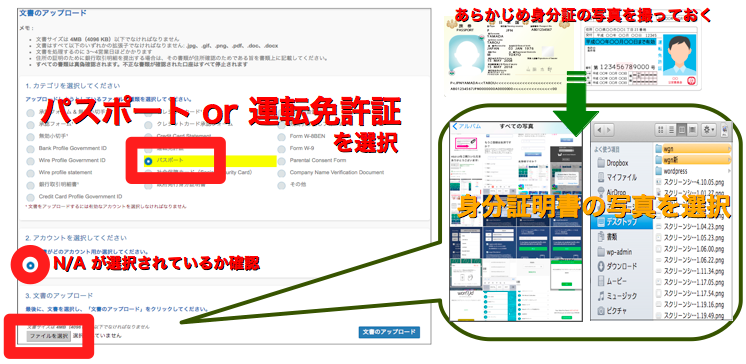Viewport: 746px width, 364px height.
Task: Open wp-admin folder in Finder sidebar
Action: click(616, 251)
